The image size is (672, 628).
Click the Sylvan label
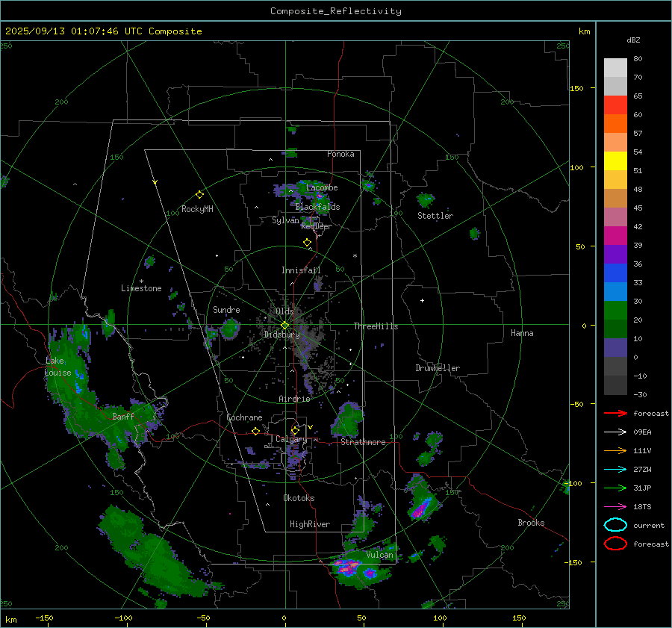point(285,220)
